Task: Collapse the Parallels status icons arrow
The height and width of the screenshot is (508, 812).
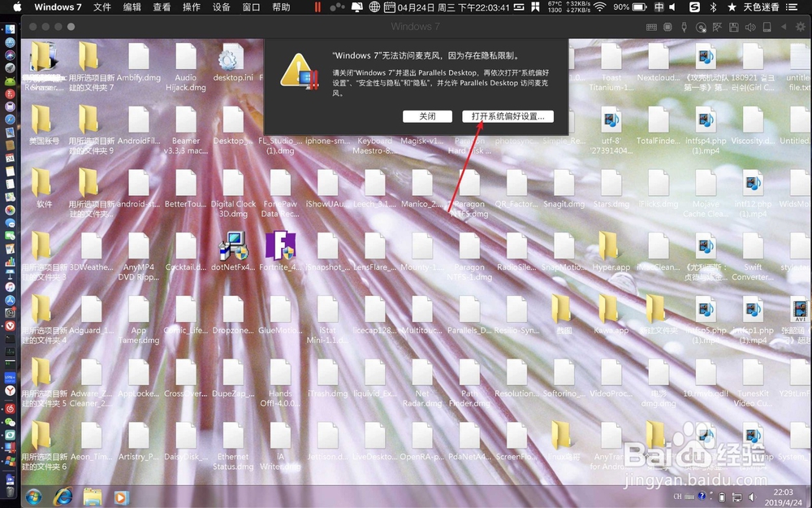Action: [x=784, y=27]
